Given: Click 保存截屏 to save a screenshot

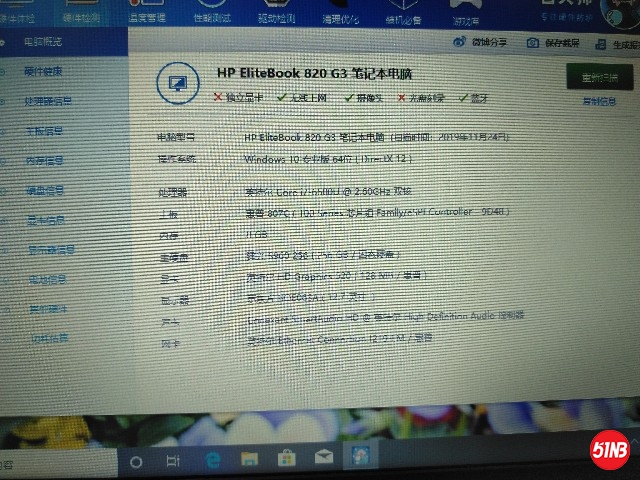Looking at the screenshot, I should pos(562,43).
